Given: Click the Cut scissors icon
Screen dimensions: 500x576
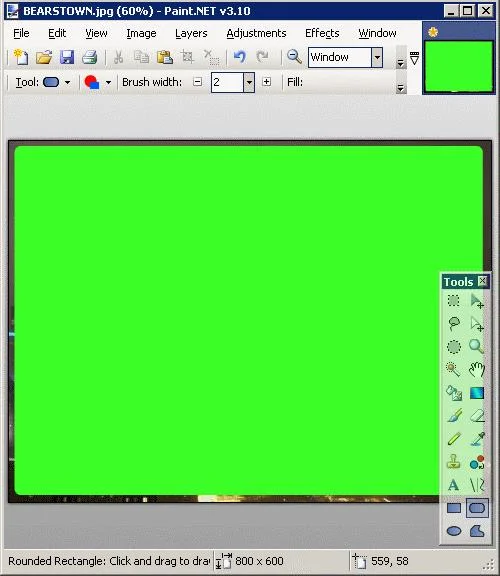Looking at the screenshot, I should coord(118,57).
